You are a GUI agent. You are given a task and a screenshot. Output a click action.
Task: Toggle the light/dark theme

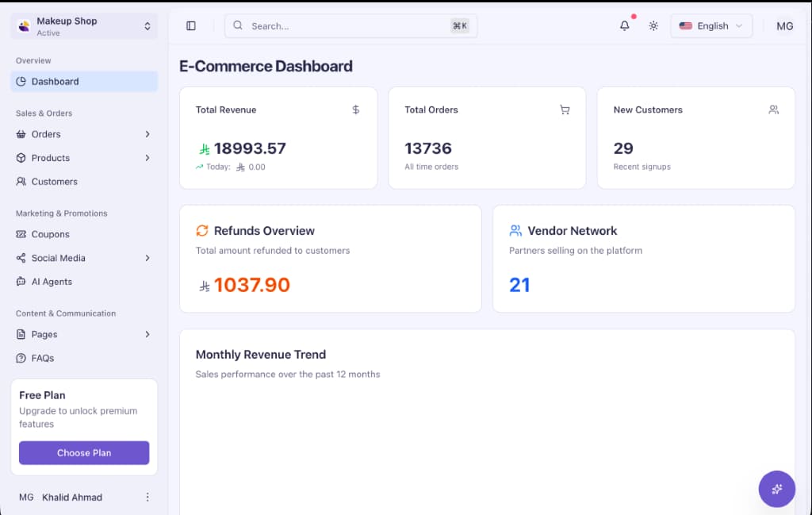tap(653, 25)
